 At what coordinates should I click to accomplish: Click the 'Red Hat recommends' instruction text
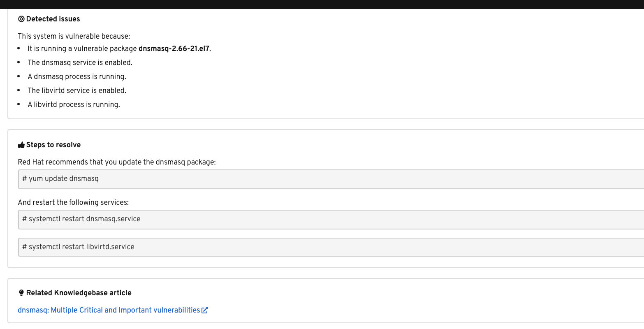[x=117, y=162]
